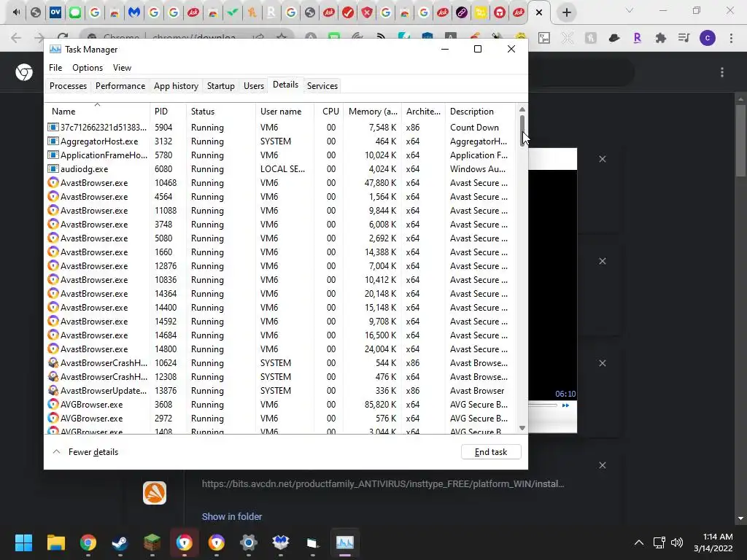Open Minecraft from the taskbar

point(152,542)
